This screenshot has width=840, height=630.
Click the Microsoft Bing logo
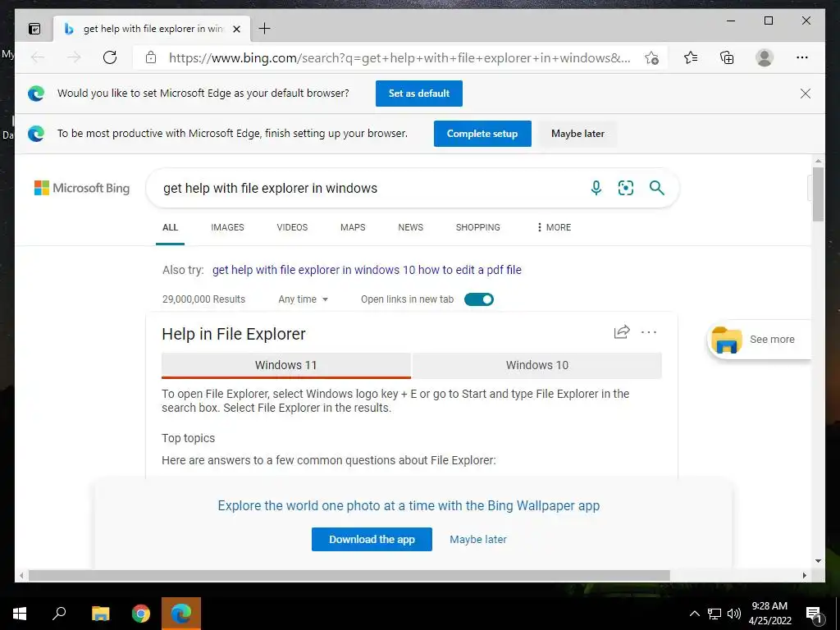coord(82,188)
